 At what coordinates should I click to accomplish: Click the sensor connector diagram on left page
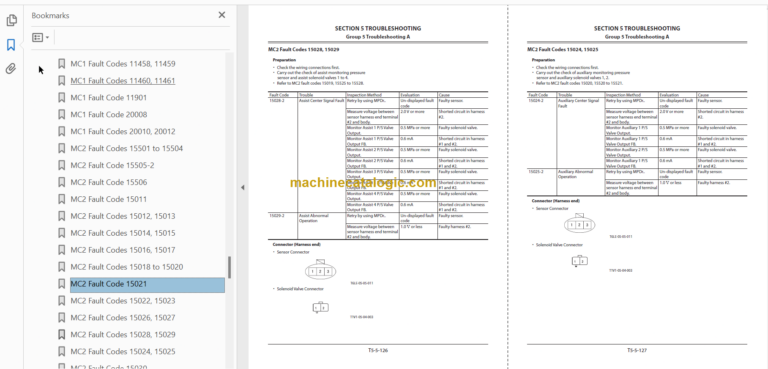click(x=320, y=270)
